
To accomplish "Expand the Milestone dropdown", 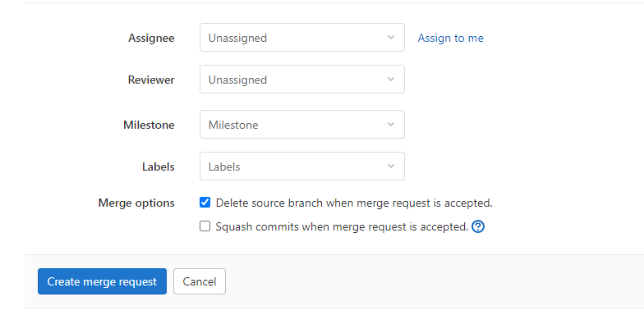I will pyautogui.click(x=302, y=125).
